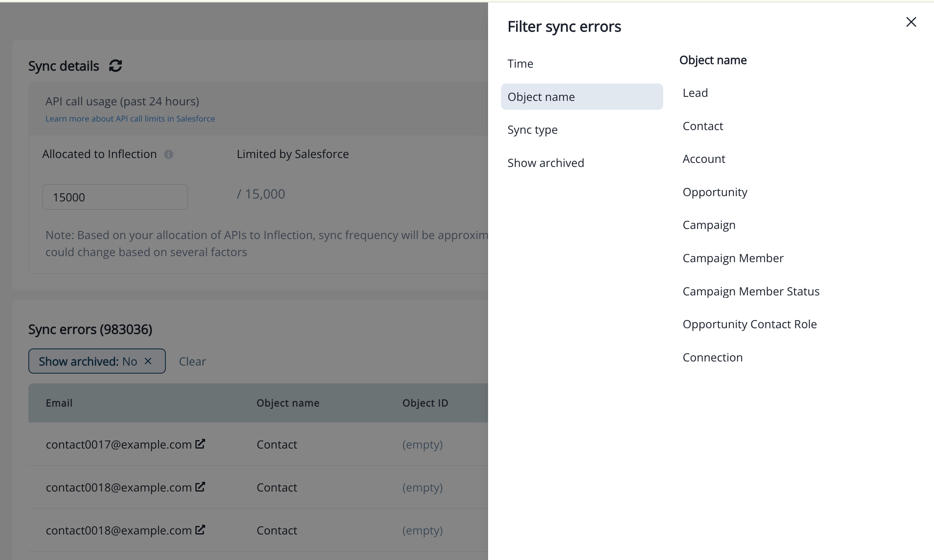Choose Campaign Member object name option
This screenshot has width=934, height=560.
click(x=733, y=258)
